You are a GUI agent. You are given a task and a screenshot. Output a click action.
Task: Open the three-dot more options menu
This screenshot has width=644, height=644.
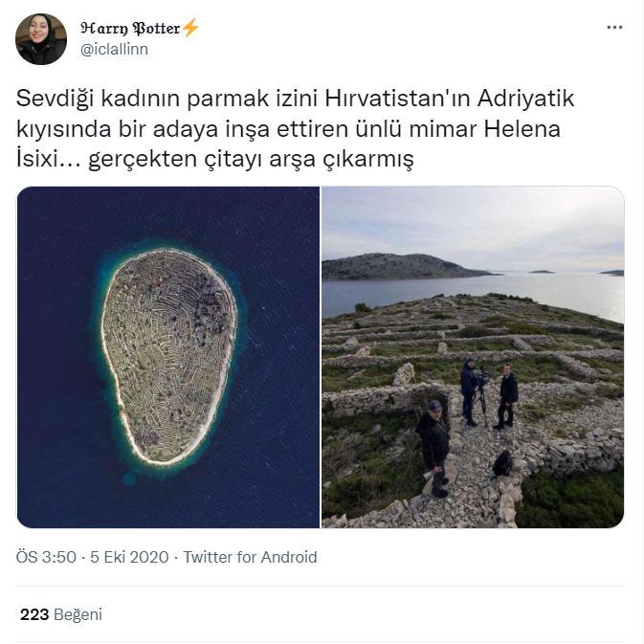[x=614, y=28]
